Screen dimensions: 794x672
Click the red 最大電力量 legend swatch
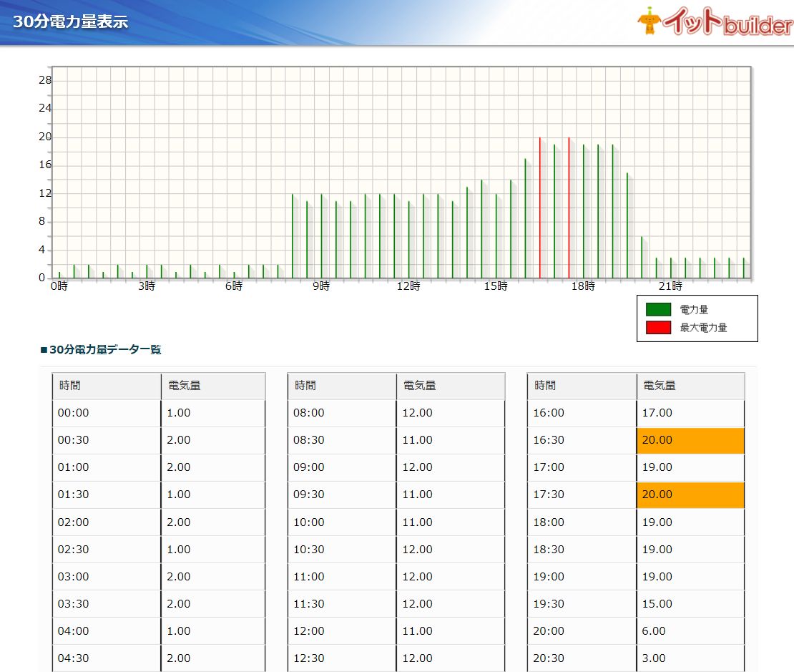click(x=658, y=328)
